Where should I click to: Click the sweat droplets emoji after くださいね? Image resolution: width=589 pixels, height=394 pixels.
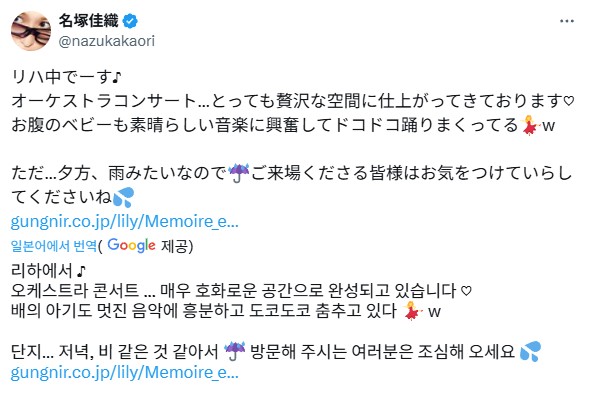pos(124,197)
